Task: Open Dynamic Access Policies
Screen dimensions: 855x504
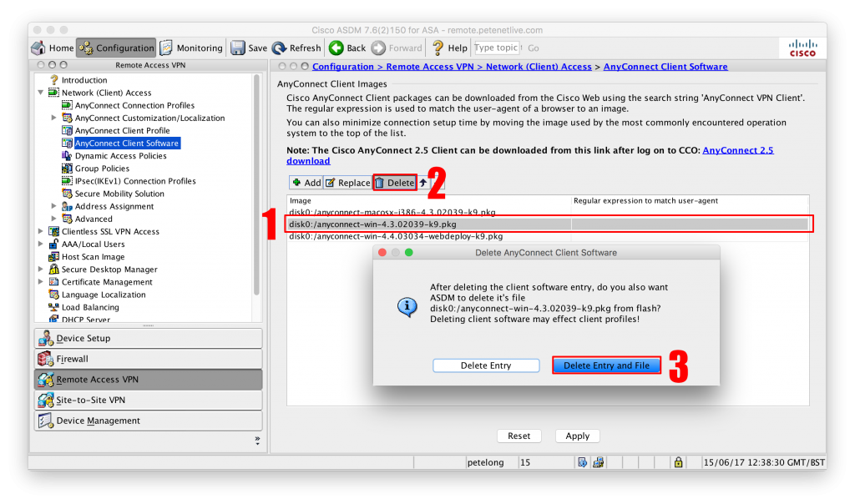Action: pyautogui.click(x=120, y=156)
